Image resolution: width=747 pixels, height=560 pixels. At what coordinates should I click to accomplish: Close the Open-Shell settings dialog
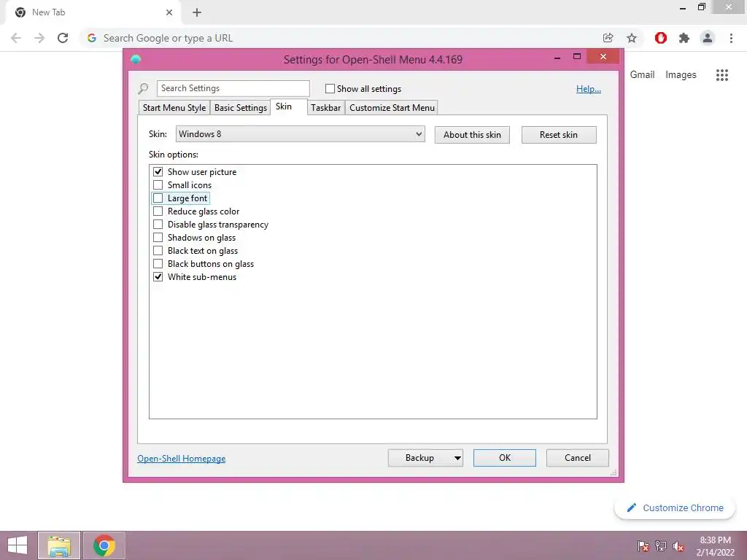[x=603, y=57]
